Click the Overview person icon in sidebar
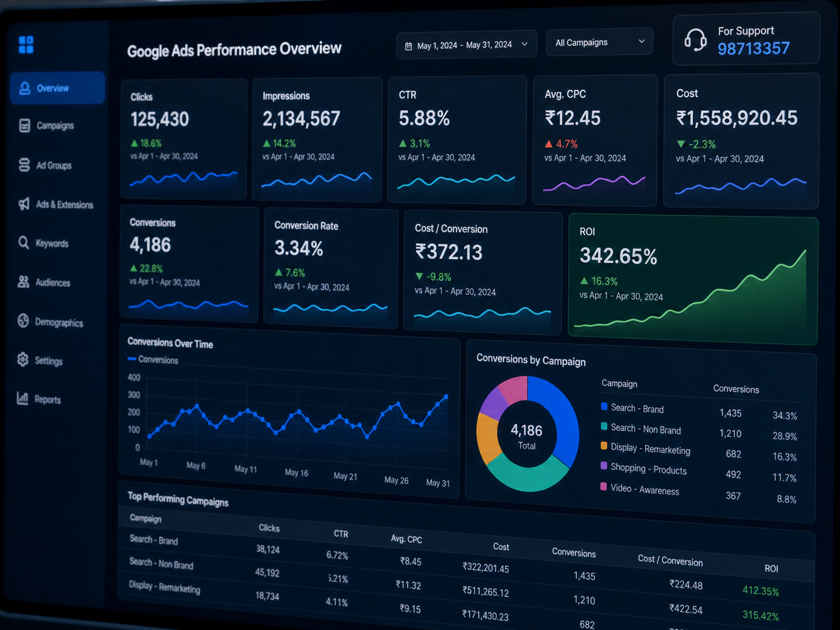This screenshot has height=630, width=840. tap(24, 88)
